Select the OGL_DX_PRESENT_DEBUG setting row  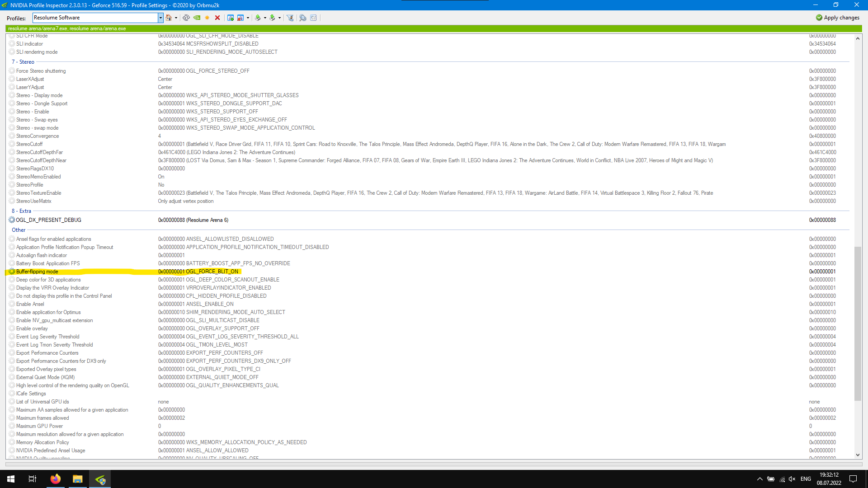(x=48, y=220)
